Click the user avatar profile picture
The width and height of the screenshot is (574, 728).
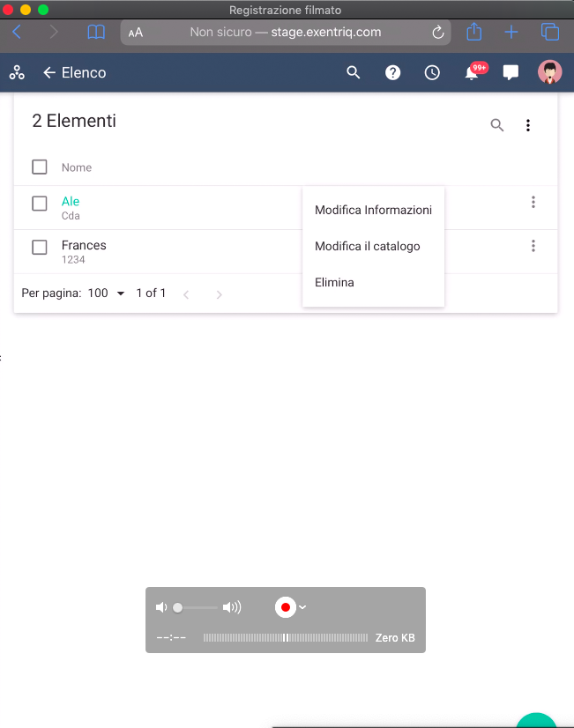coord(549,73)
